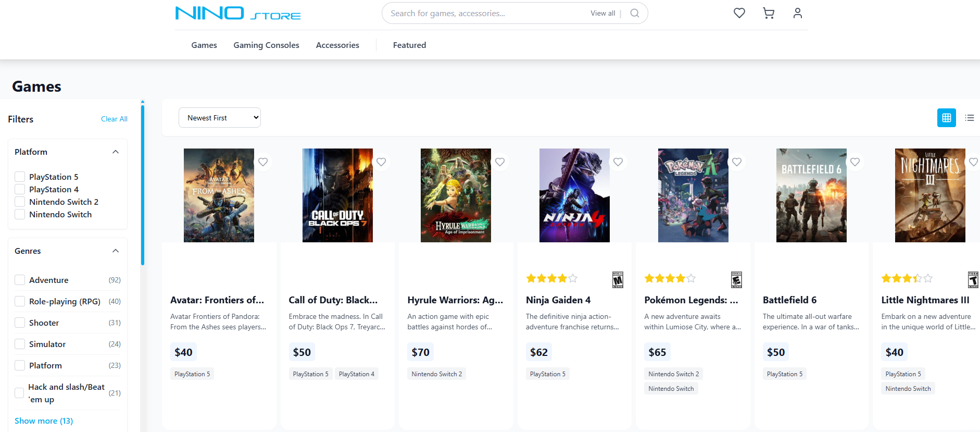The height and width of the screenshot is (432, 980).
Task: Click Clear All filters link
Action: 114,119
